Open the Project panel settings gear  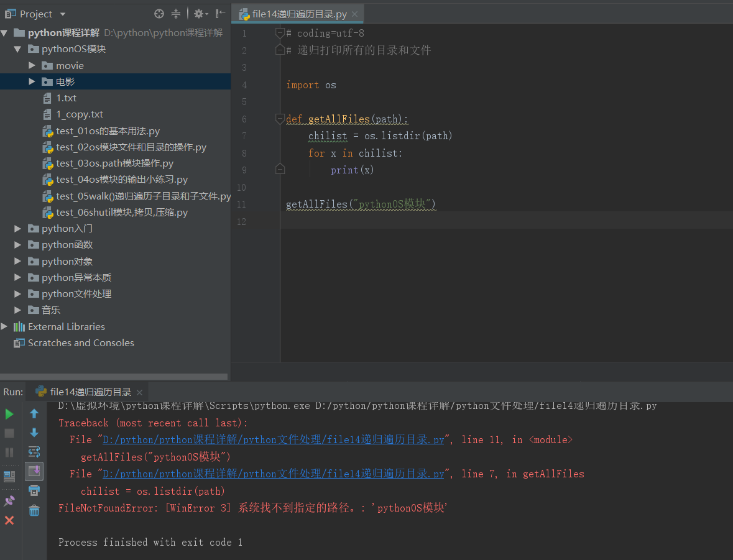pyautogui.click(x=201, y=14)
